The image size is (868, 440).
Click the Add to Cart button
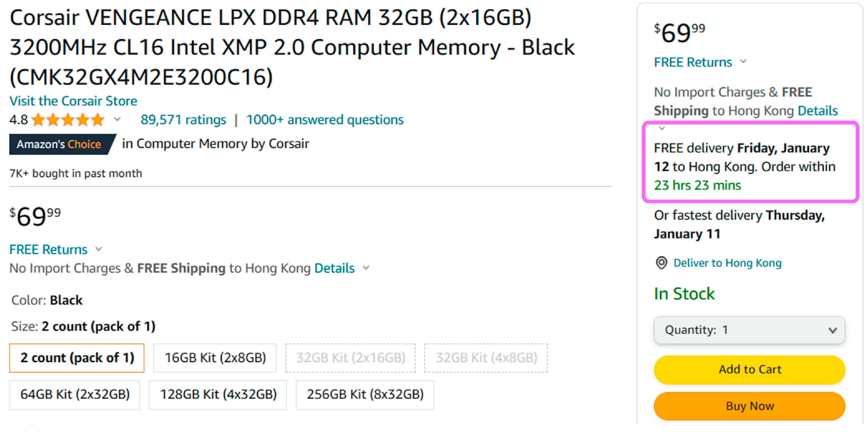(x=749, y=369)
